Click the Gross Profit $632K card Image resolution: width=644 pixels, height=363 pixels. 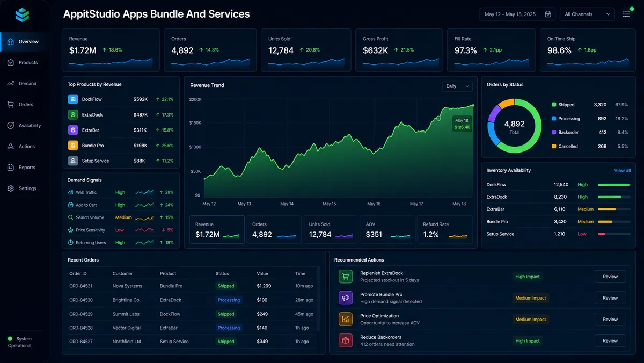tap(399, 50)
